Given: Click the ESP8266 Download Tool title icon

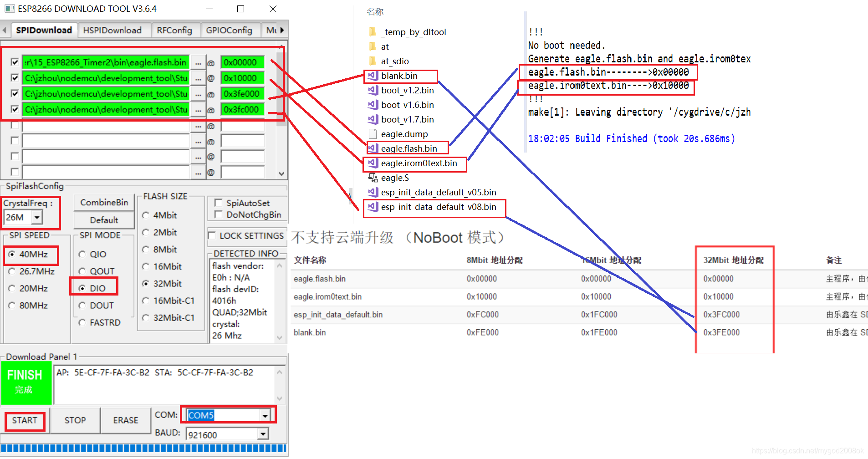Looking at the screenshot, I should click(10, 9).
